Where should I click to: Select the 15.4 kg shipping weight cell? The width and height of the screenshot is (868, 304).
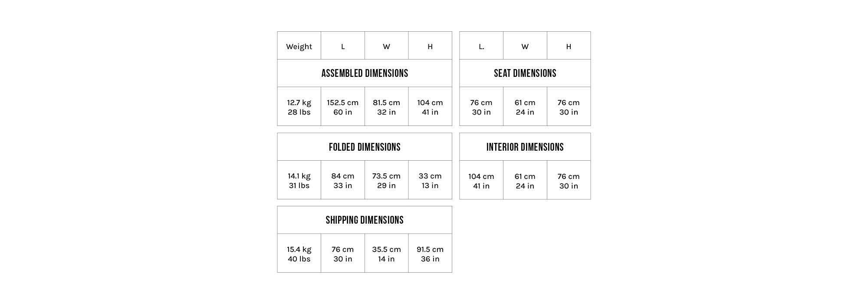[299, 254]
